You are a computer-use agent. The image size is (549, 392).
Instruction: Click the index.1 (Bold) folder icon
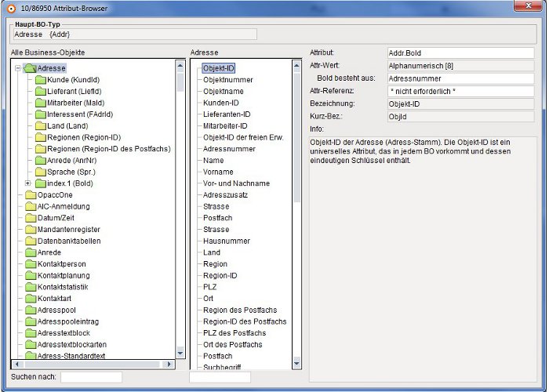(41, 183)
